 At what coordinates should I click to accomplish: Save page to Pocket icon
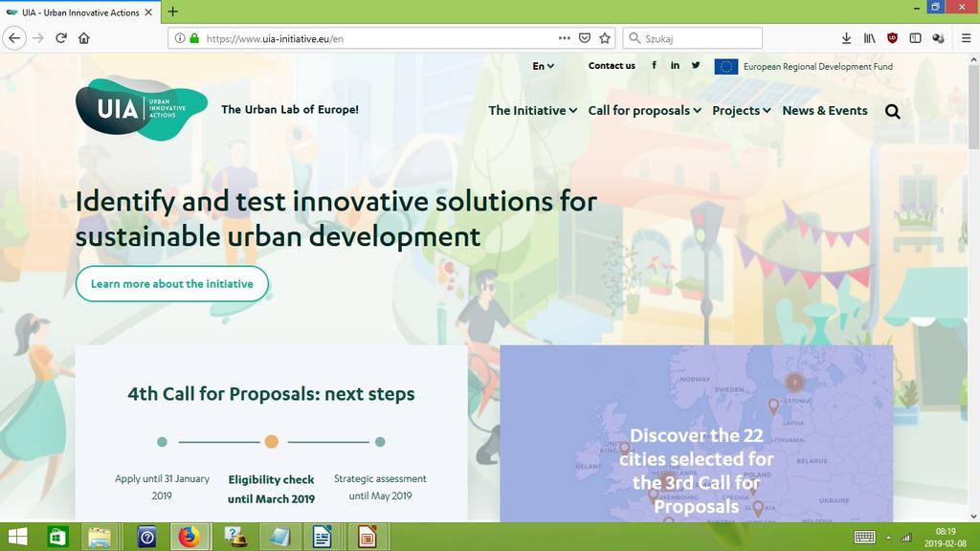[x=585, y=38]
